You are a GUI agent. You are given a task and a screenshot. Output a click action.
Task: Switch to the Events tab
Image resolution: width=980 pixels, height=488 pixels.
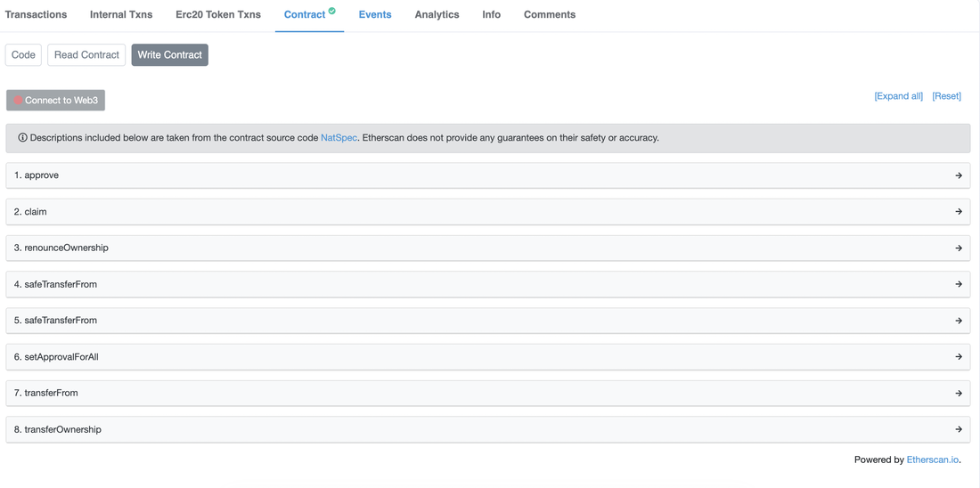375,14
